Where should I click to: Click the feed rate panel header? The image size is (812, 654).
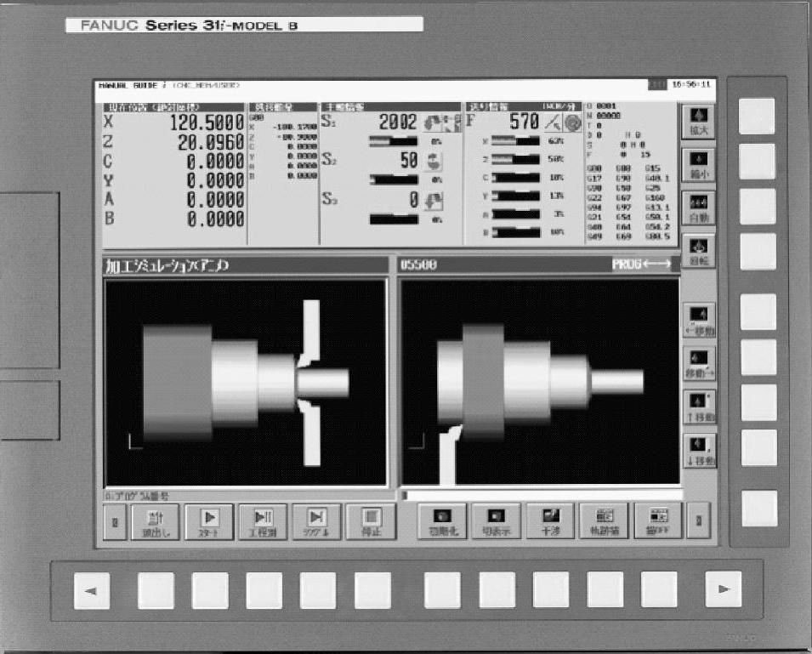coord(523,106)
